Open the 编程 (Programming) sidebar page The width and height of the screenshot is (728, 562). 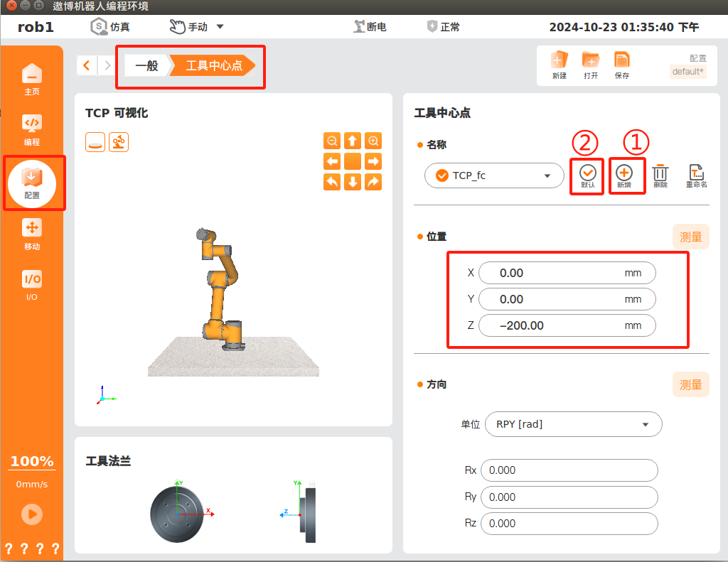point(32,129)
